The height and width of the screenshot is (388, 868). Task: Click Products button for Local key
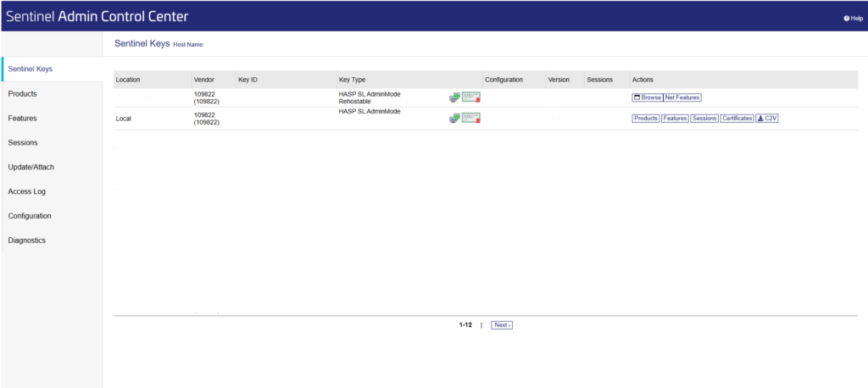(x=646, y=119)
